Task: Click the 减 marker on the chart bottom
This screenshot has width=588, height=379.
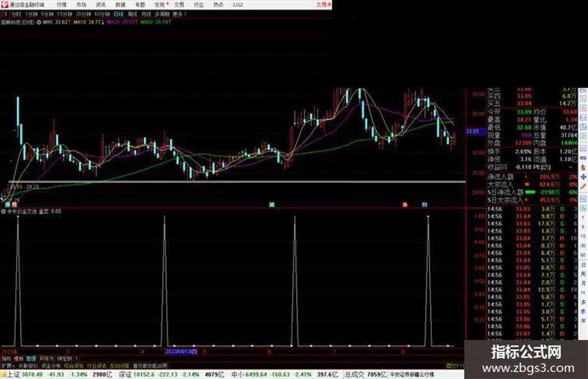Action: point(272,205)
